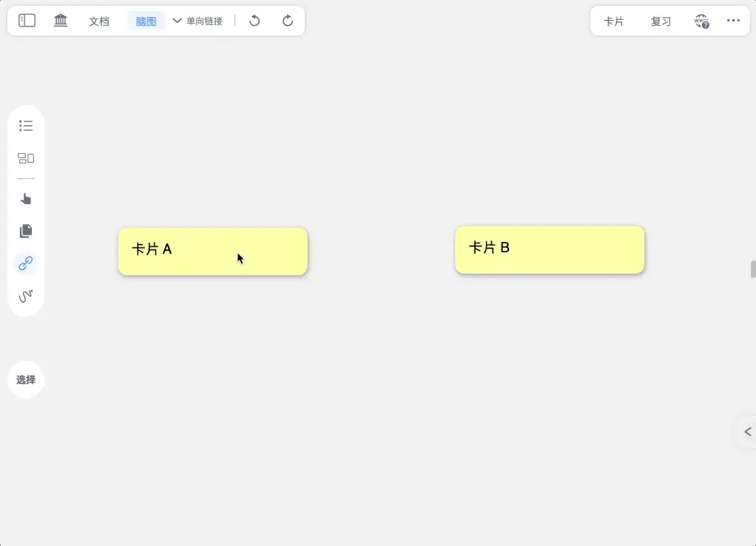Expand the right side panel chevron
The width and height of the screenshot is (756, 546).
(748, 431)
